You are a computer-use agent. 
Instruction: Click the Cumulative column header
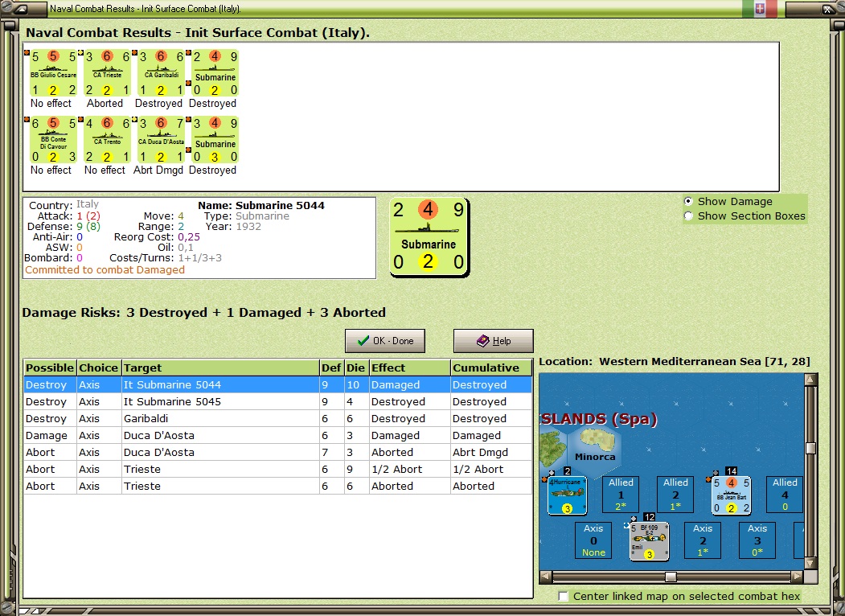click(x=491, y=368)
